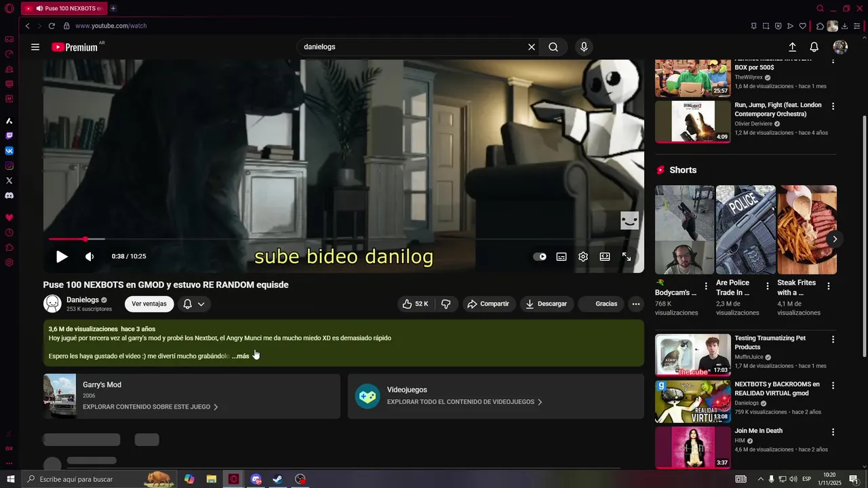Start voice search with the microphone
868x488 pixels.
[x=584, y=47]
